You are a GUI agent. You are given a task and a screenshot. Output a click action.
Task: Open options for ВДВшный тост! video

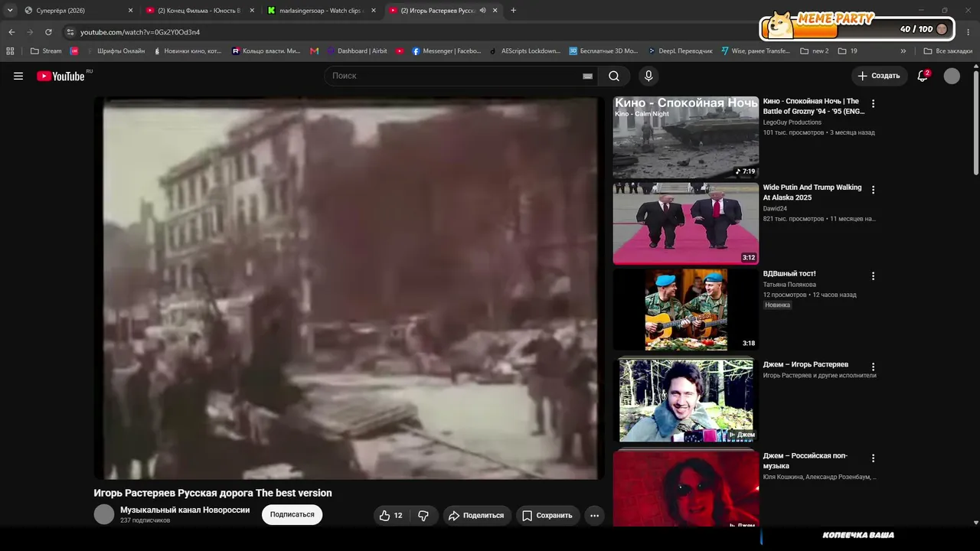[x=873, y=276]
